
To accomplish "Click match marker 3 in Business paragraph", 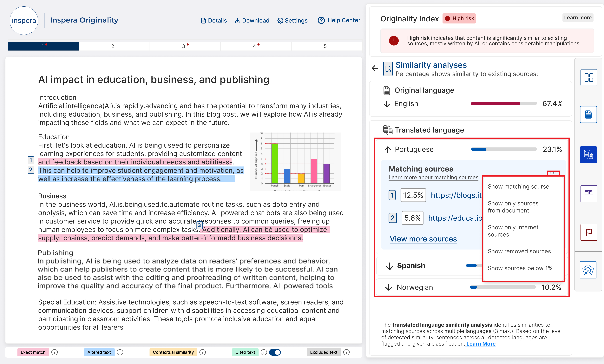I will tap(199, 225).
